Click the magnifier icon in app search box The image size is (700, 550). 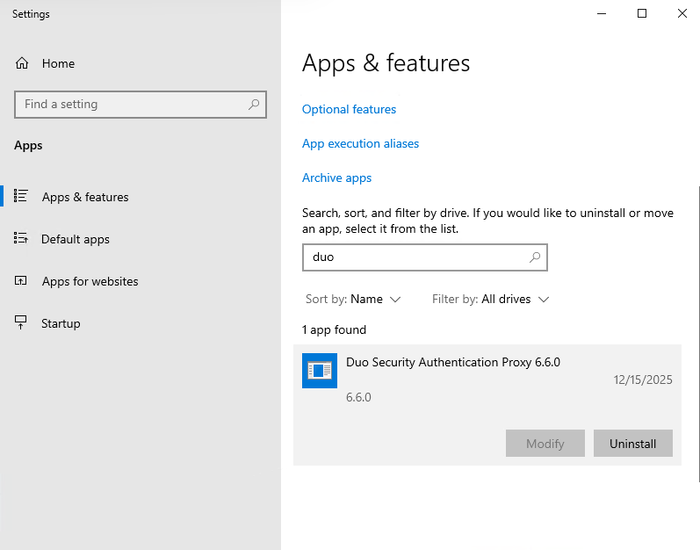(535, 257)
